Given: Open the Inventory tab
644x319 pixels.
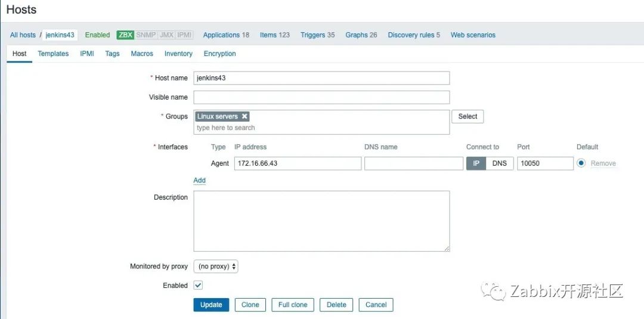Looking at the screenshot, I should (x=178, y=54).
